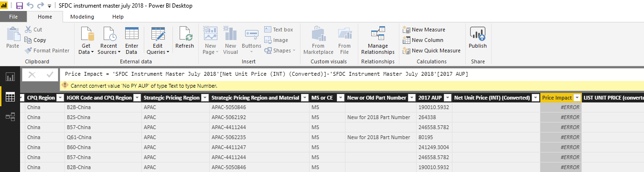Open the Shapes dropdown
Screen dimensions: 644x172
(x=280, y=51)
